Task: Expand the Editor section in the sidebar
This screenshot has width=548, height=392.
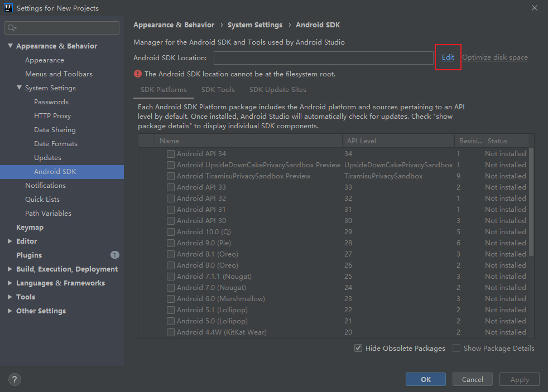Action: pyautogui.click(x=9, y=241)
